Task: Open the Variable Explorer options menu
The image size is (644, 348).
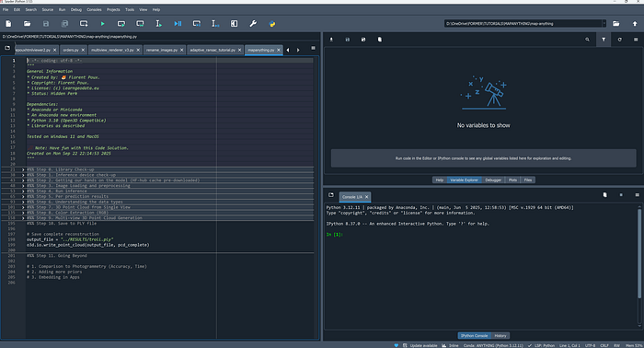Action: [636, 40]
